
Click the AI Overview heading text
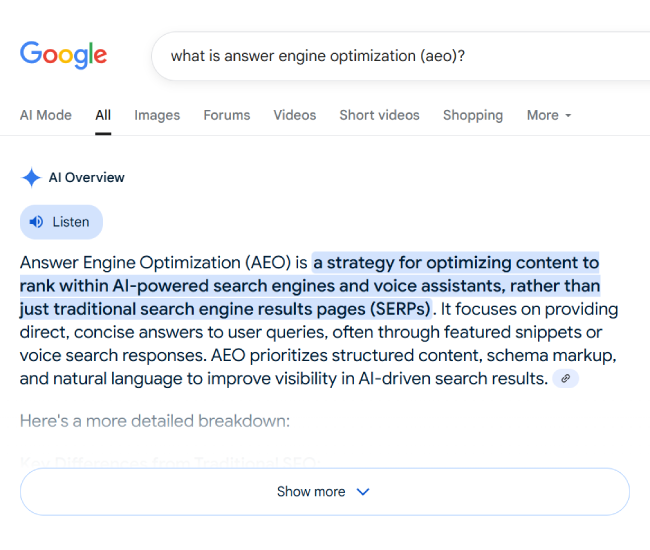[x=87, y=178]
